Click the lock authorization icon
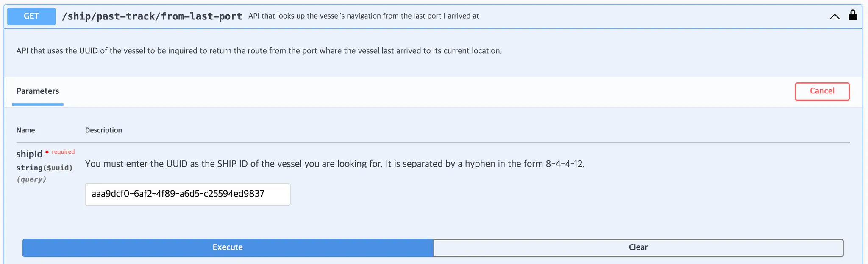 [x=853, y=15]
